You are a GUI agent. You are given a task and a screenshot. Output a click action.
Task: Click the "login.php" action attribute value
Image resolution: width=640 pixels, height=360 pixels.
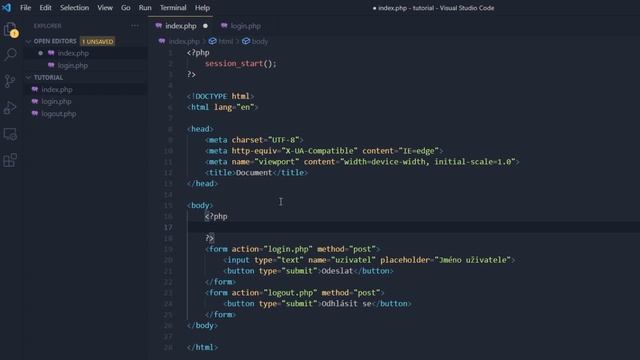(288, 249)
